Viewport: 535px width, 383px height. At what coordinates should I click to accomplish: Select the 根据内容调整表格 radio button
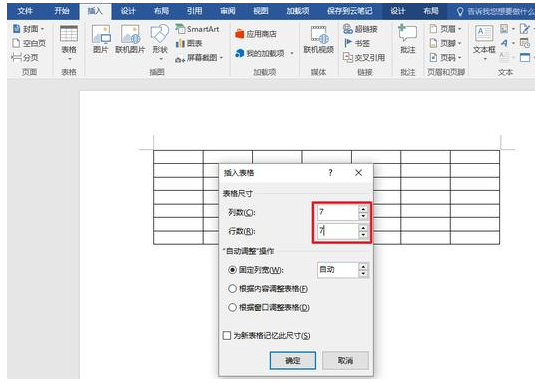click(x=232, y=289)
